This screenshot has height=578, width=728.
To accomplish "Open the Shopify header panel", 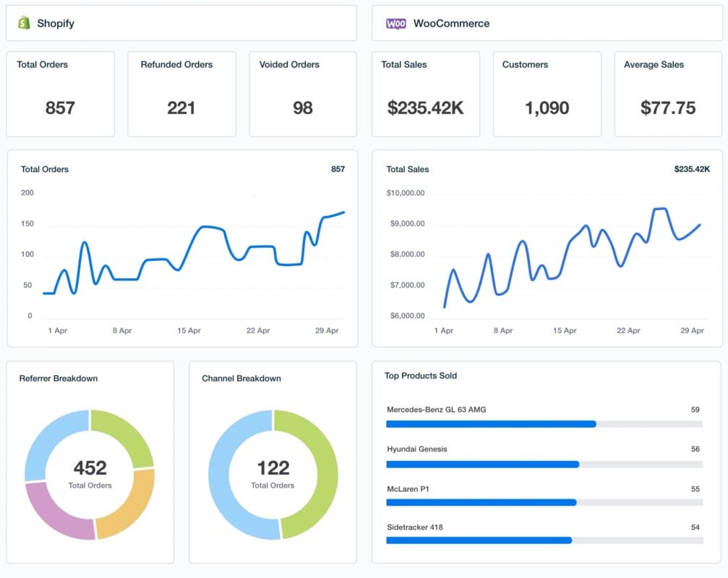I will tap(181, 22).
